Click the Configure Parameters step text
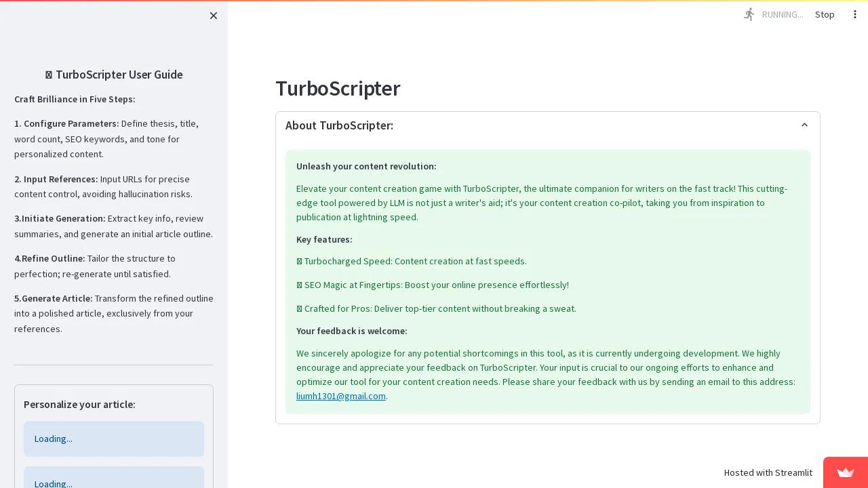The width and height of the screenshot is (868, 488). [71, 124]
